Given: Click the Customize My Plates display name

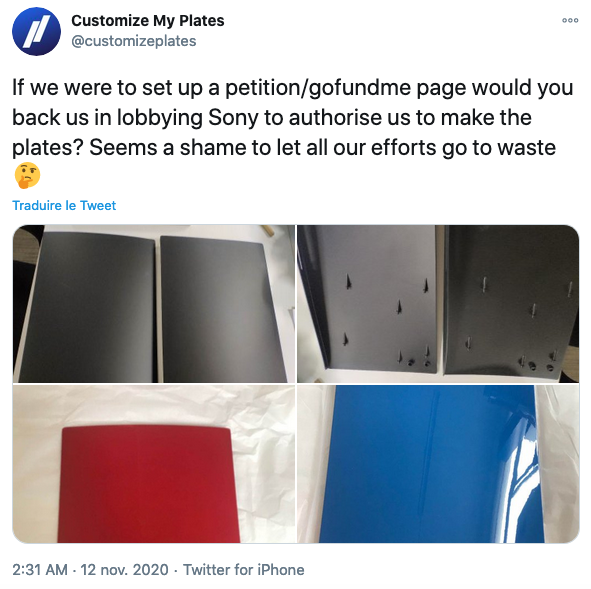Looking at the screenshot, I should coord(147,21).
